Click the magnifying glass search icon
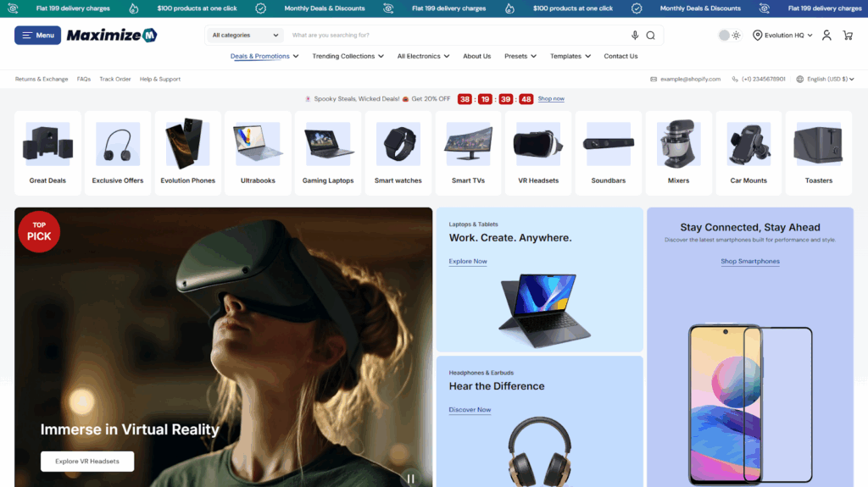This screenshot has width=868, height=487. click(x=650, y=36)
